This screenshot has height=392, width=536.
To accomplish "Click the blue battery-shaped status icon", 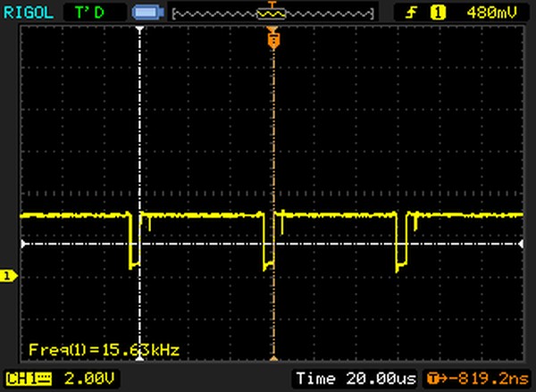I will pyautogui.click(x=145, y=13).
